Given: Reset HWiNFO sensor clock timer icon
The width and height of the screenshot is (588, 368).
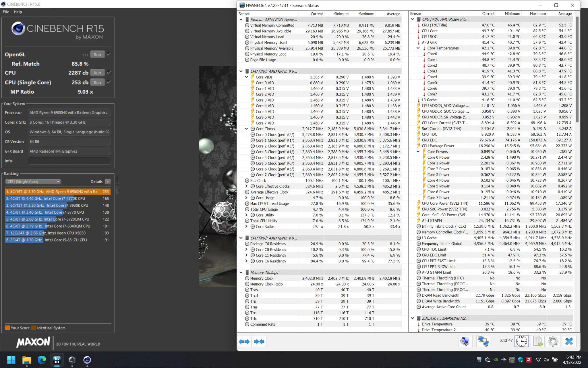Looking at the screenshot, I should (x=521, y=341).
